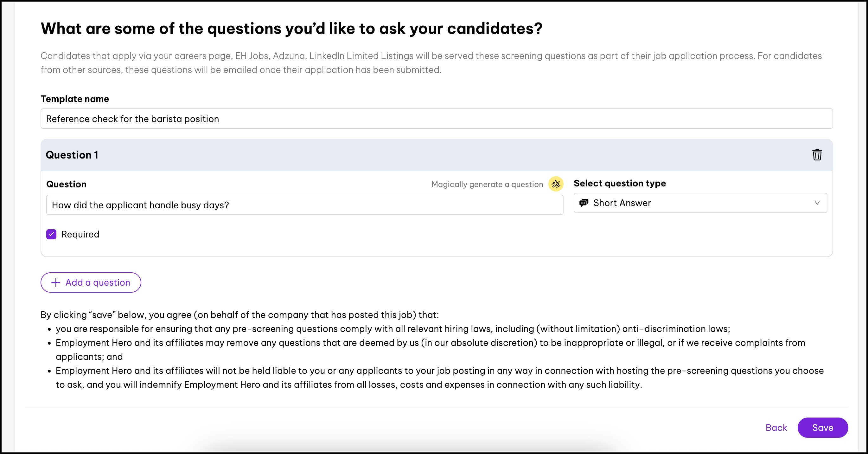Focus the Template name input field
This screenshot has height=454, width=868.
[x=436, y=119]
